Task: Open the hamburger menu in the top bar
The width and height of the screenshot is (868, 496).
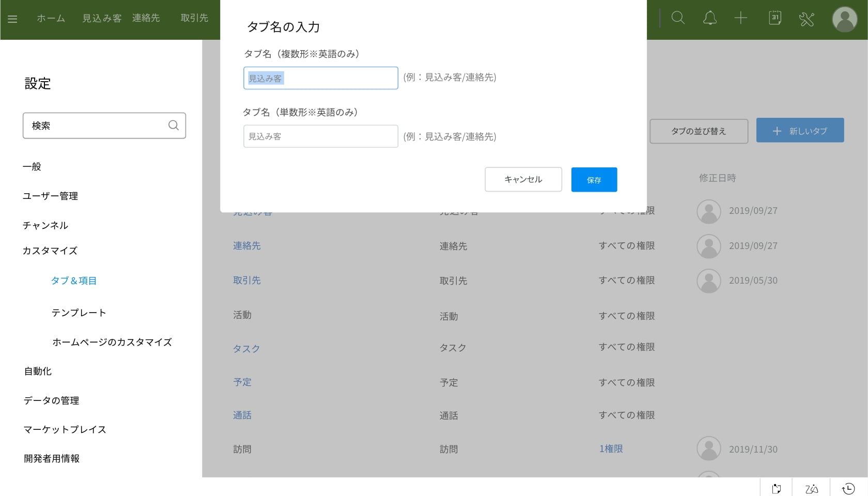Action: pos(12,19)
